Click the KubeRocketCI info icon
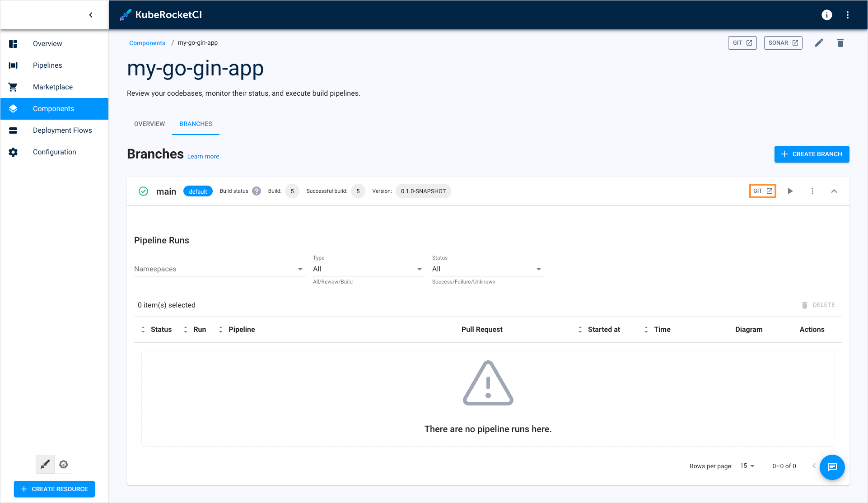 [x=826, y=14]
